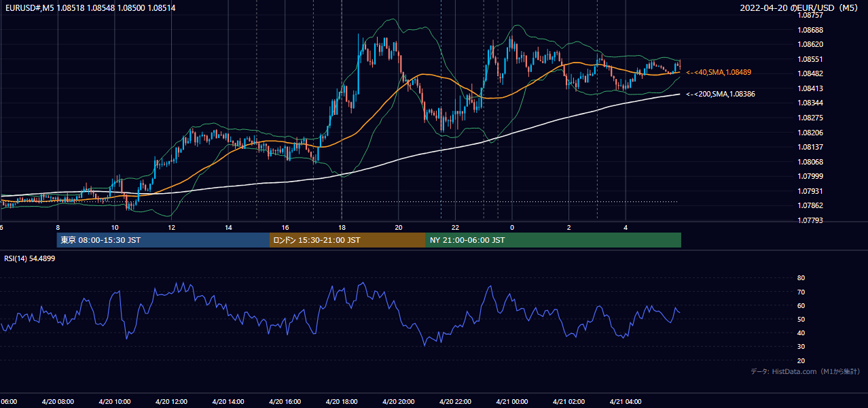
Task: Click price axis value 1.07862
Action: point(810,205)
